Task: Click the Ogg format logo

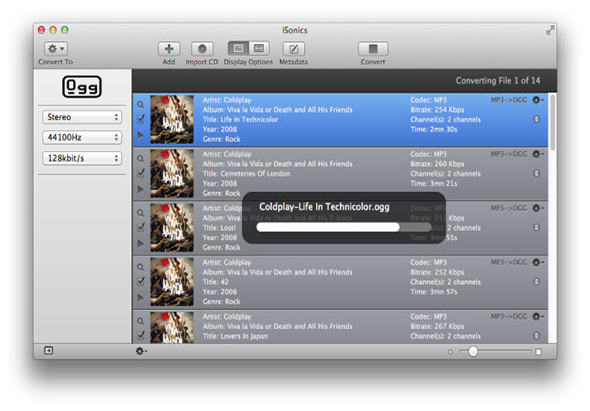Action: pos(82,87)
